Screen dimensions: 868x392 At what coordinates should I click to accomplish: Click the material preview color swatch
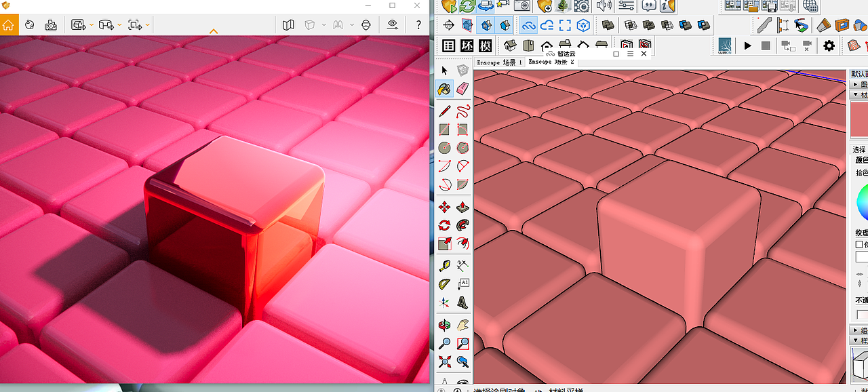click(x=859, y=119)
